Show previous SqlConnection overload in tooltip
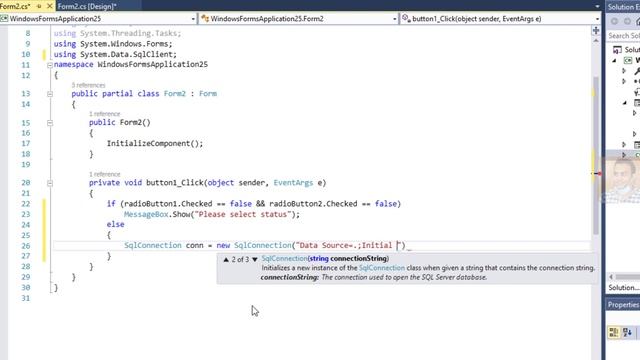This screenshot has width=640, height=360. click(x=226, y=259)
